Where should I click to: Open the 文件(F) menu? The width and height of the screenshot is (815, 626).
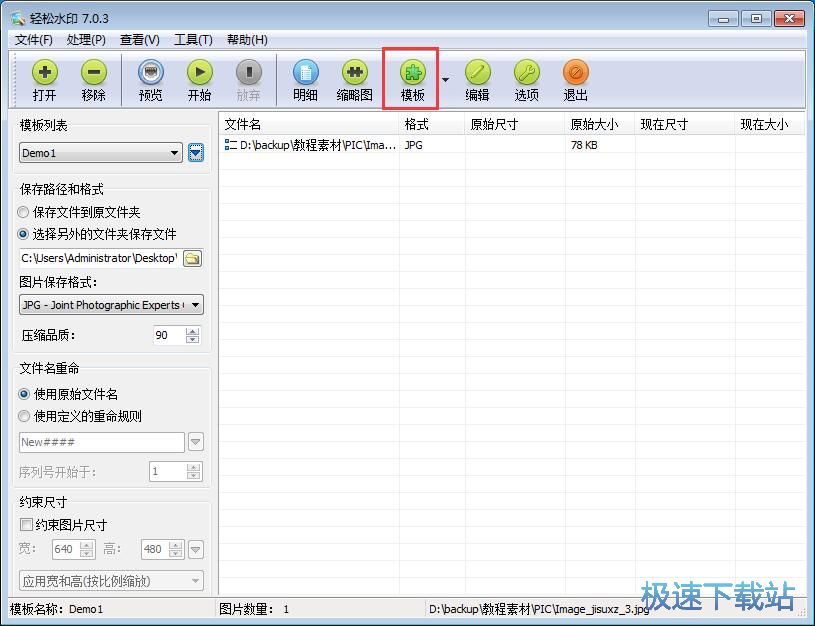34,40
